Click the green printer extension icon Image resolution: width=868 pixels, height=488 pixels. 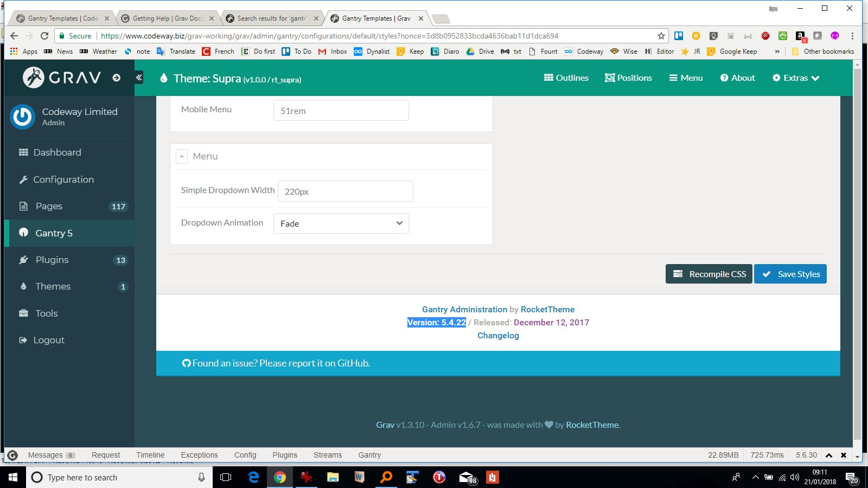click(783, 36)
